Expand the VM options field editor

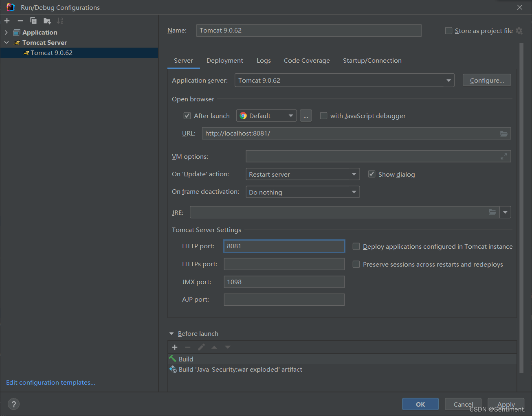pos(504,156)
